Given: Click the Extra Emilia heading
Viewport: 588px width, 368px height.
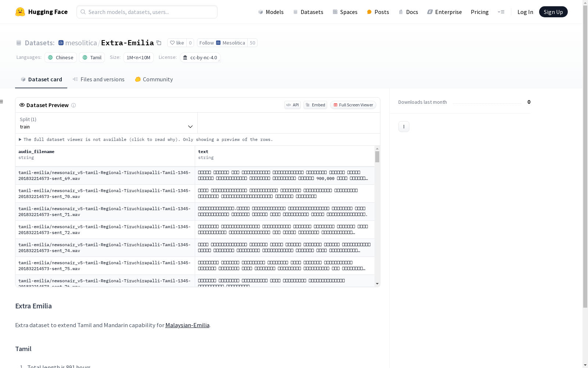Looking at the screenshot, I should click(x=33, y=306).
